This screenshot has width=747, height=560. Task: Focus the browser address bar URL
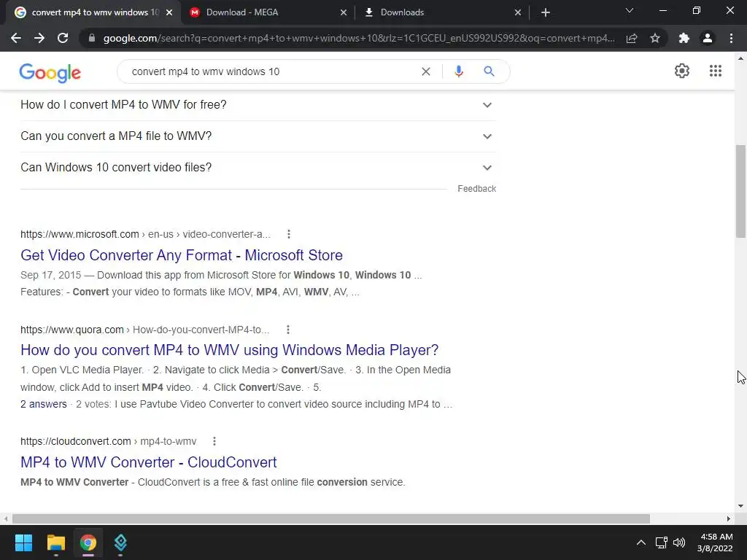click(x=358, y=38)
